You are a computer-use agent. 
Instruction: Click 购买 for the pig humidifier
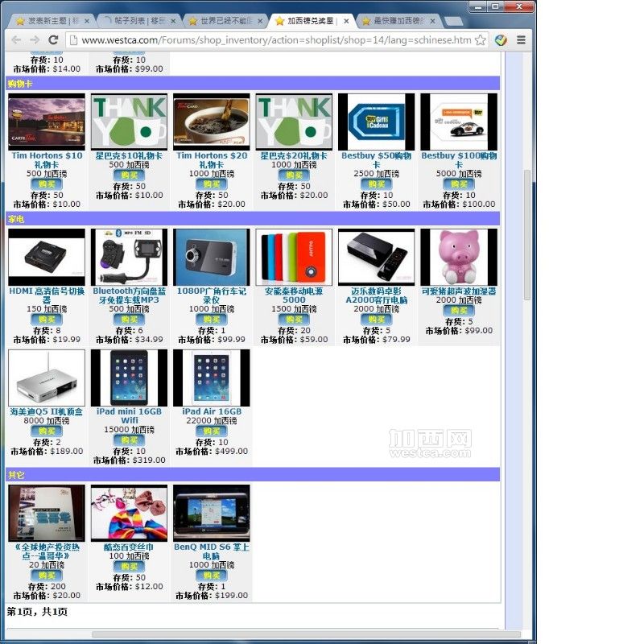coord(459,311)
